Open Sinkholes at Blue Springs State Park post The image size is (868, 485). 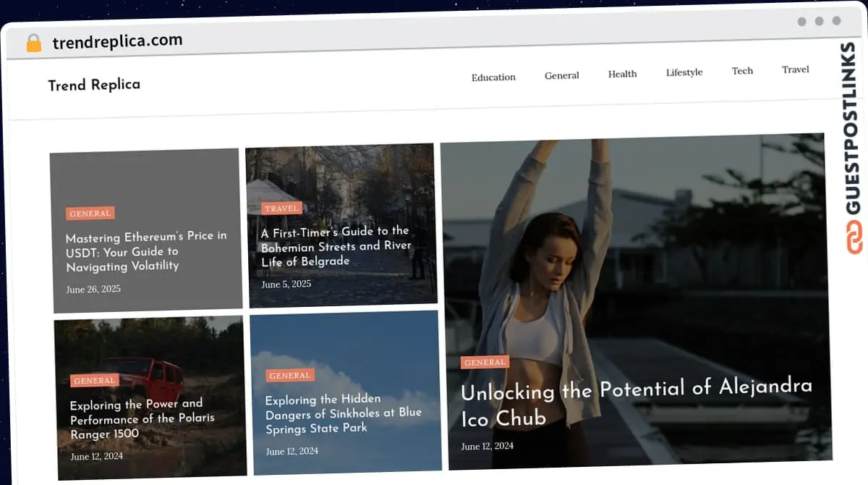(343, 414)
